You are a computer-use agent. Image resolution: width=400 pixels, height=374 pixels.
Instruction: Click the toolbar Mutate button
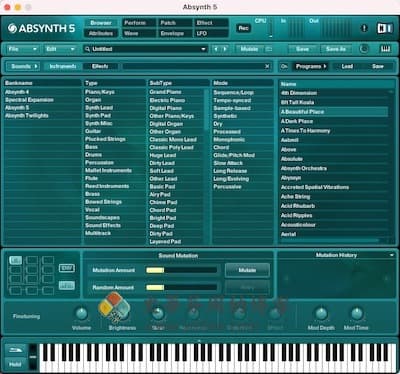pyautogui.click(x=249, y=49)
